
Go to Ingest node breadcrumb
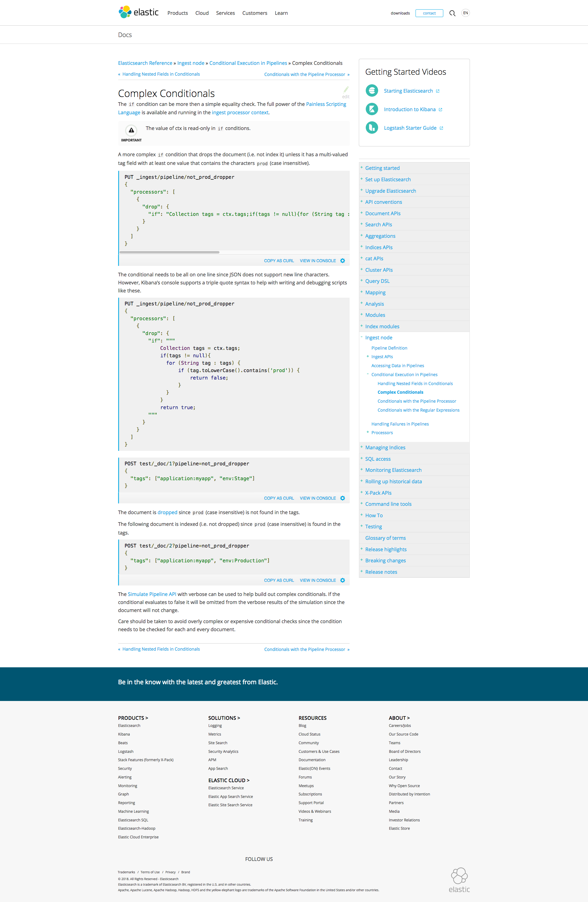point(190,63)
